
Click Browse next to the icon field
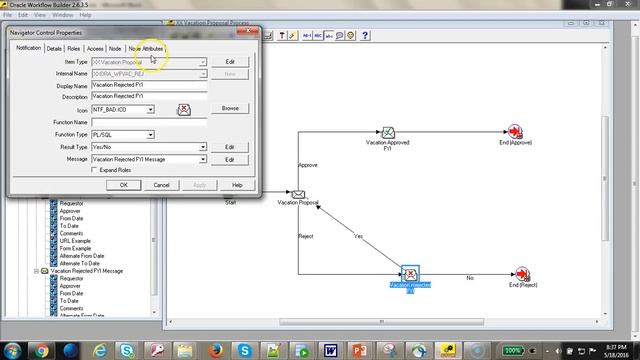[230, 108]
